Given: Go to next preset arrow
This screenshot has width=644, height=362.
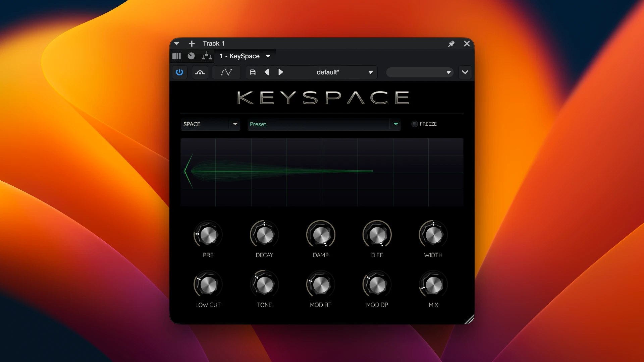Looking at the screenshot, I should pos(281,72).
